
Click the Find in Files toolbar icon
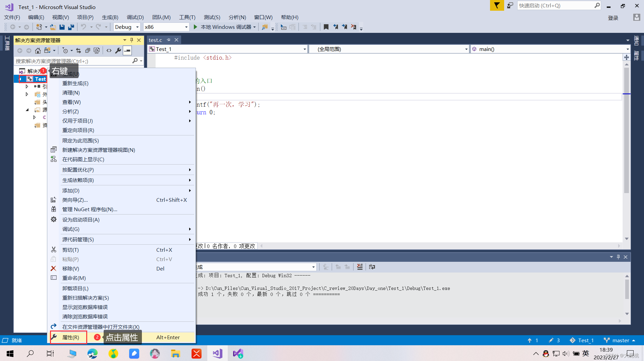point(265,27)
